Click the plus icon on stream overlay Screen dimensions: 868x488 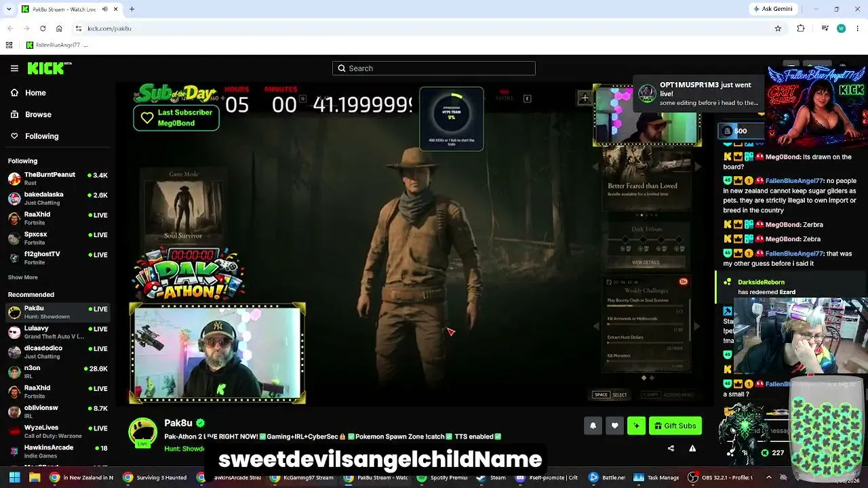pyautogui.click(x=585, y=98)
